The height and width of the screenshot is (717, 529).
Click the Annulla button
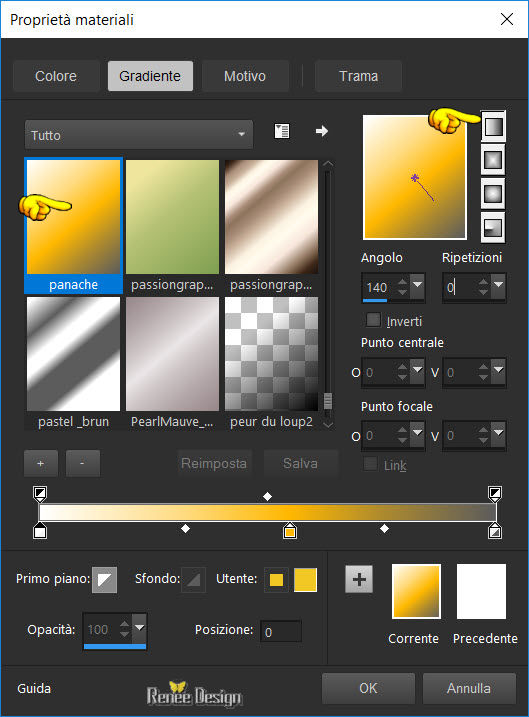point(469,688)
